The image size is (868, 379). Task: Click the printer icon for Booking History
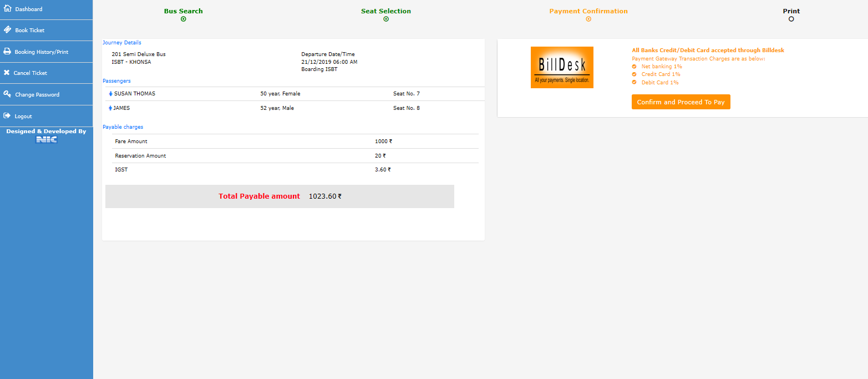click(7, 52)
